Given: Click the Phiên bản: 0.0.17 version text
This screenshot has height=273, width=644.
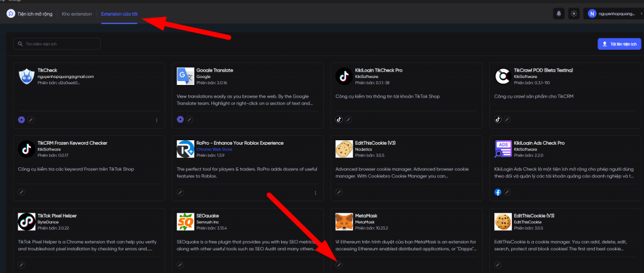Looking at the screenshot, I should tap(54, 155).
